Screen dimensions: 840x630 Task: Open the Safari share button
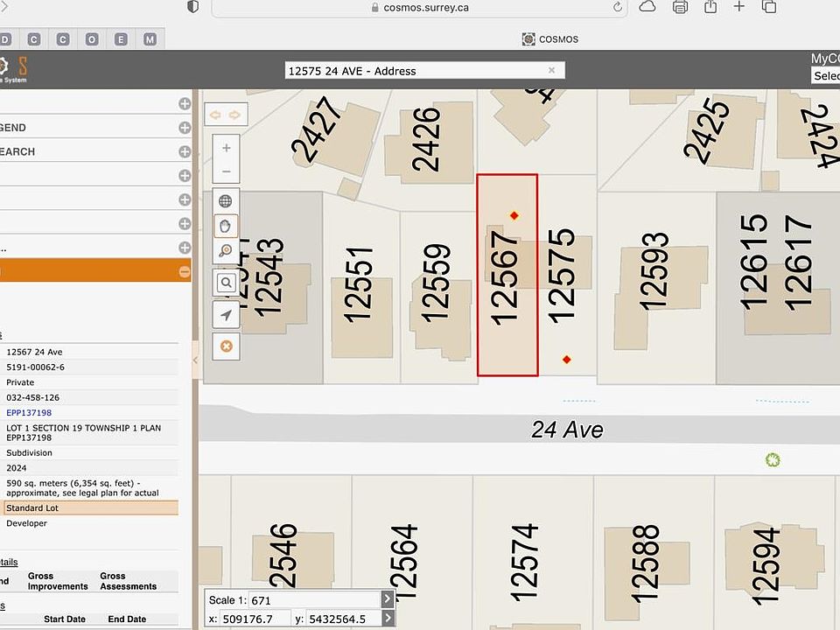pyautogui.click(x=710, y=7)
